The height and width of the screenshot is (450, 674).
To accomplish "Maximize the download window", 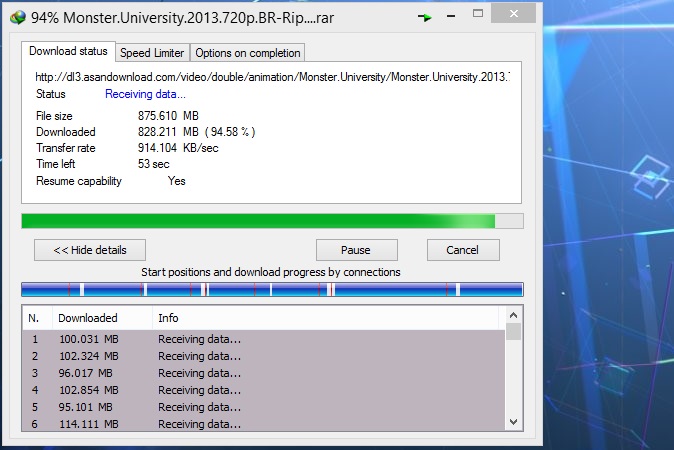I will point(478,13).
